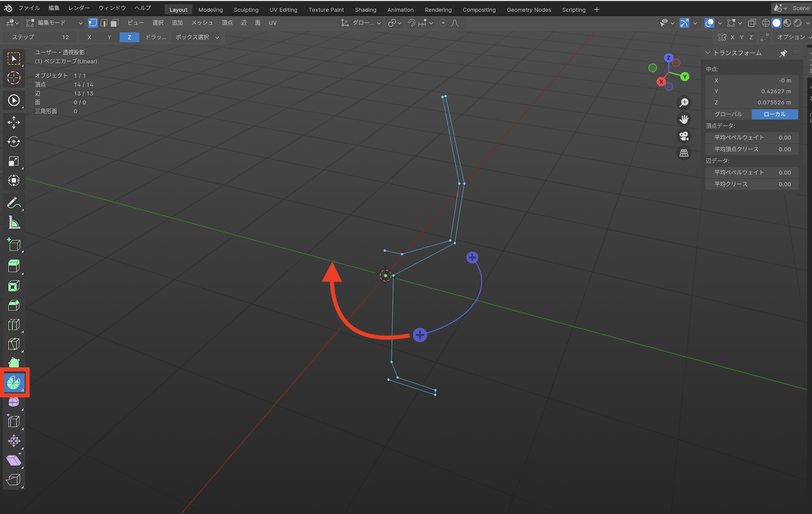
Task: Select the Spin tool in toolbar
Action: pos(14,382)
